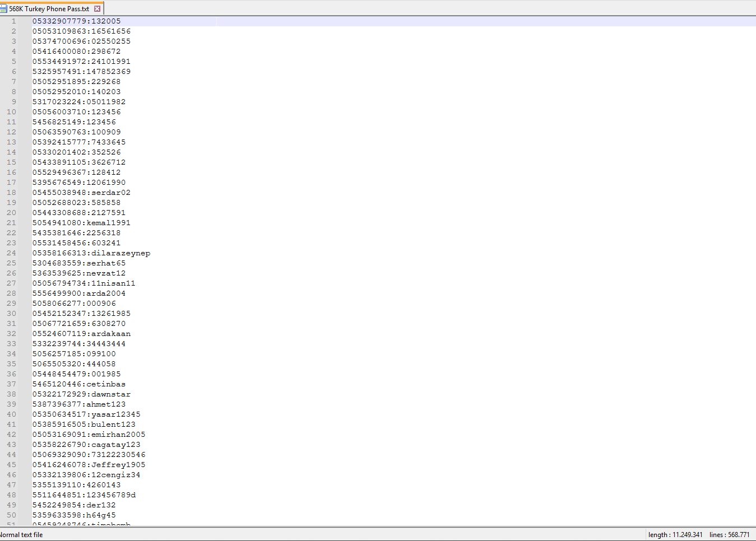
Task: Click line number 25 in the gutter
Action: (x=11, y=263)
